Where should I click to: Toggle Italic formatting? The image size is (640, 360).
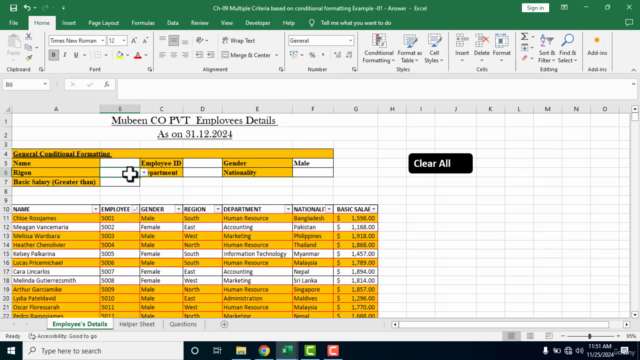click(x=64, y=55)
